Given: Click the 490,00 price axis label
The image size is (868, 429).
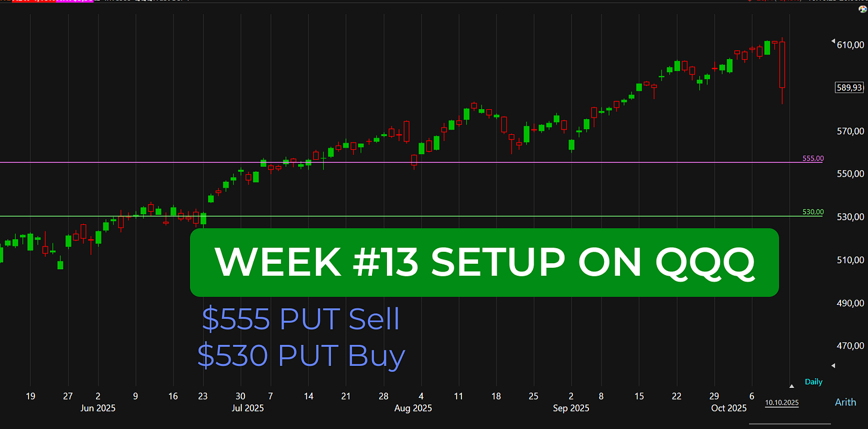Looking at the screenshot, I should point(851,303).
